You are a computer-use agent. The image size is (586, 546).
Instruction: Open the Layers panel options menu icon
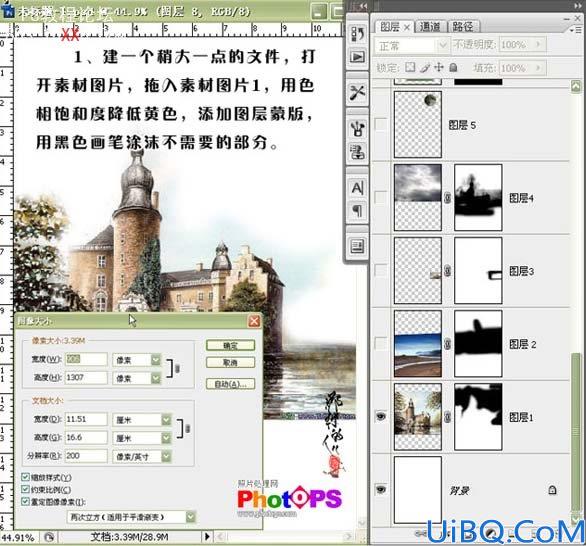577,30
